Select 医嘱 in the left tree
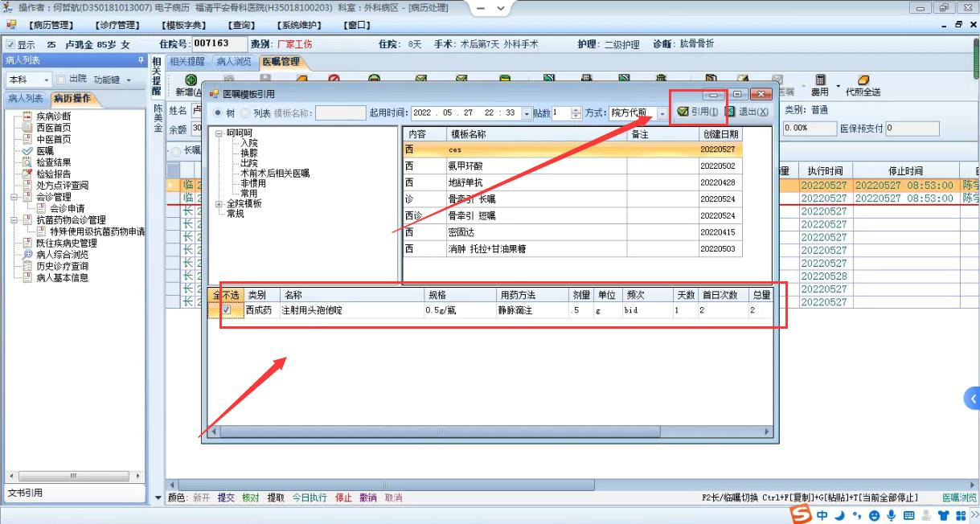Screen dimensions: 980x524 pos(44,150)
